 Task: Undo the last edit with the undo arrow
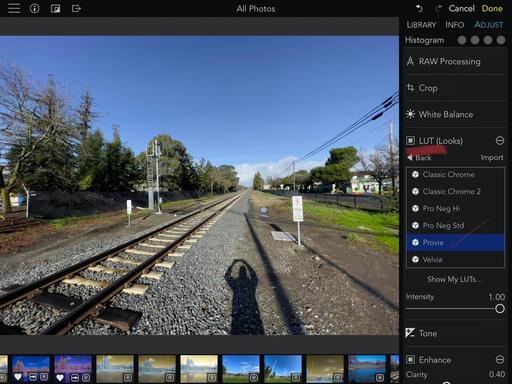pos(419,8)
